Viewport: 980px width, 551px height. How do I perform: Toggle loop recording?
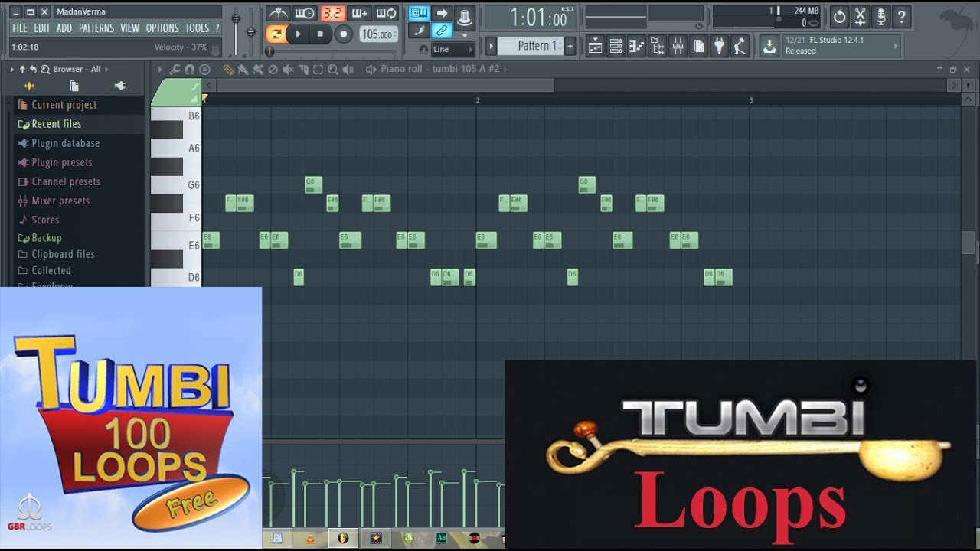387,13
